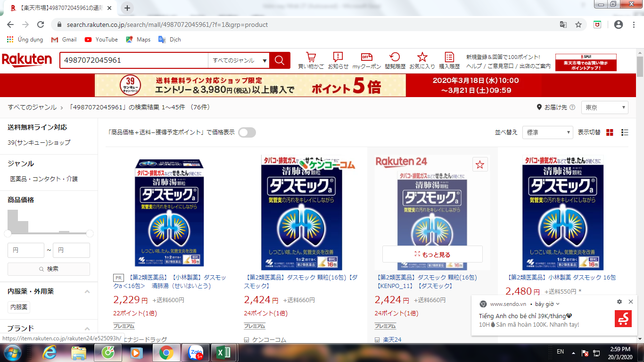Click the 検索 price filter button

pos(49,269)
